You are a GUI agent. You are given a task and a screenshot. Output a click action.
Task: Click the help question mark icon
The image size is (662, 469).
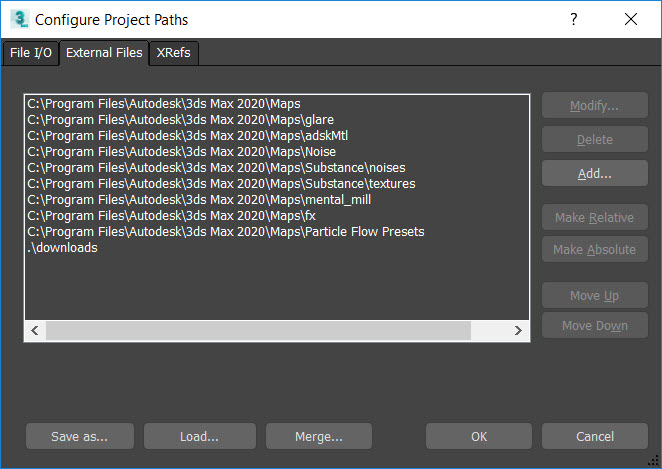[574, 19]
